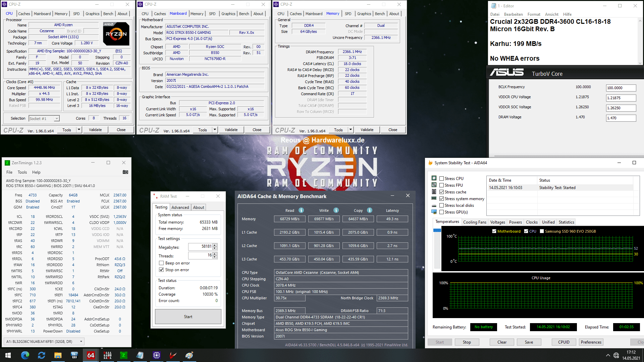This screenshot has height=362, width=644.
Task: Click the CPU-Z purple chip taskbar icon
Action: (x=157, y=355)
